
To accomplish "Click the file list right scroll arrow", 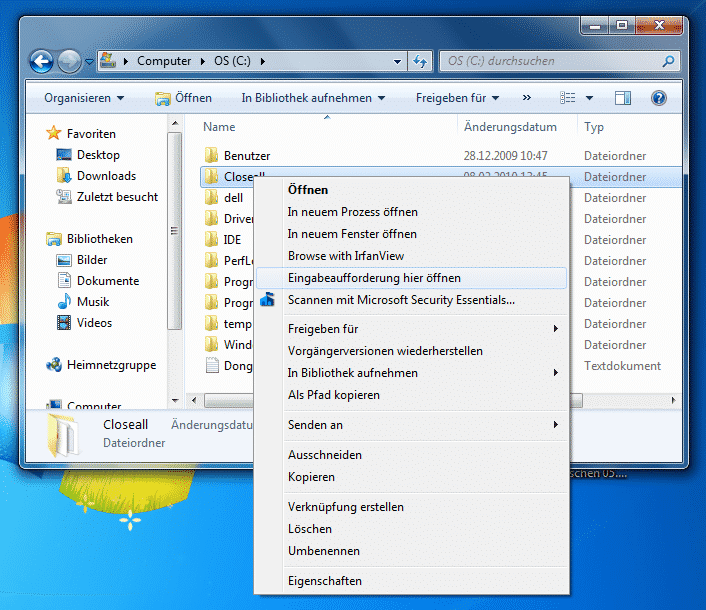I will click(x=673, y=400).
